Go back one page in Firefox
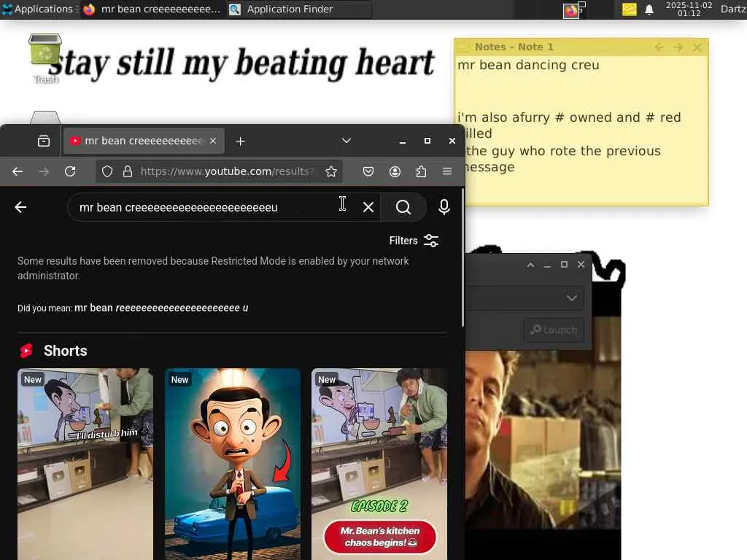Image resolution: width=747 pixels, height=560 pixels. tap(18, 171)
